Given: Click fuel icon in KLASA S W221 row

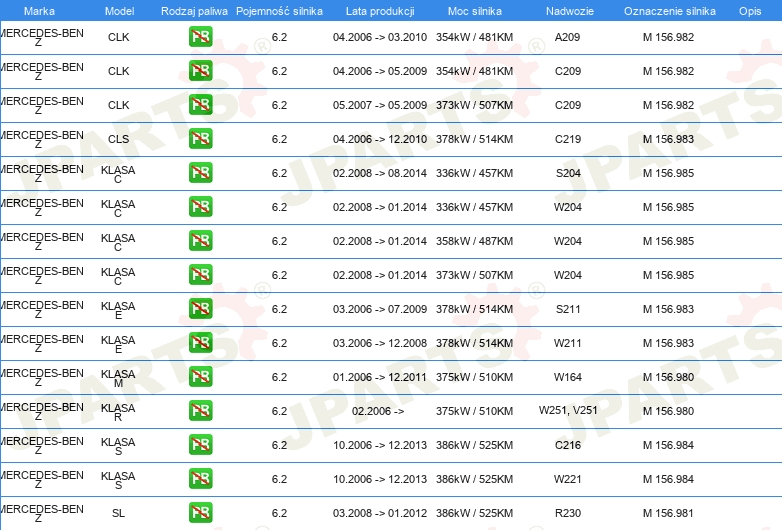Looking at the screenshot, I should pos(200,479).
